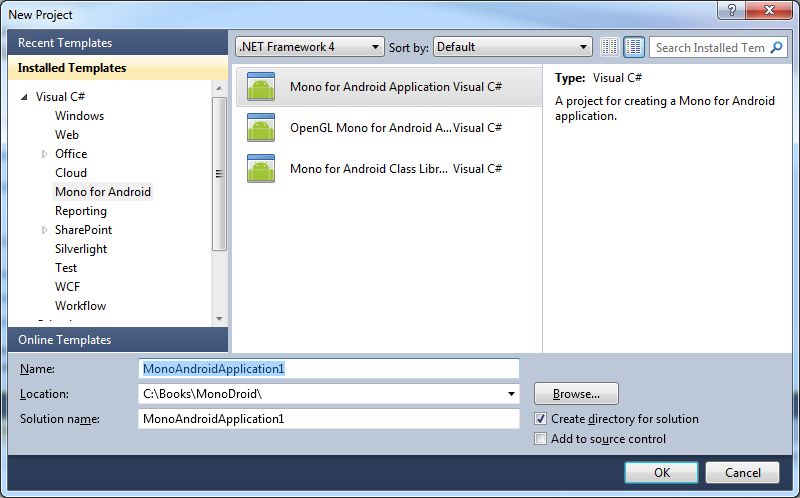This screenshot has width=800, height=498.
Task: Select Visual C# root node label
Action: coord(60,96)
